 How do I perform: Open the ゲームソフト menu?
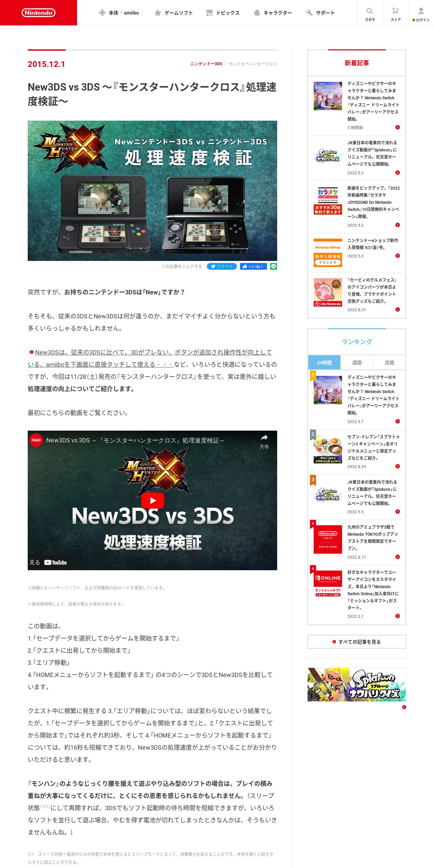click(x=173, y=13)
